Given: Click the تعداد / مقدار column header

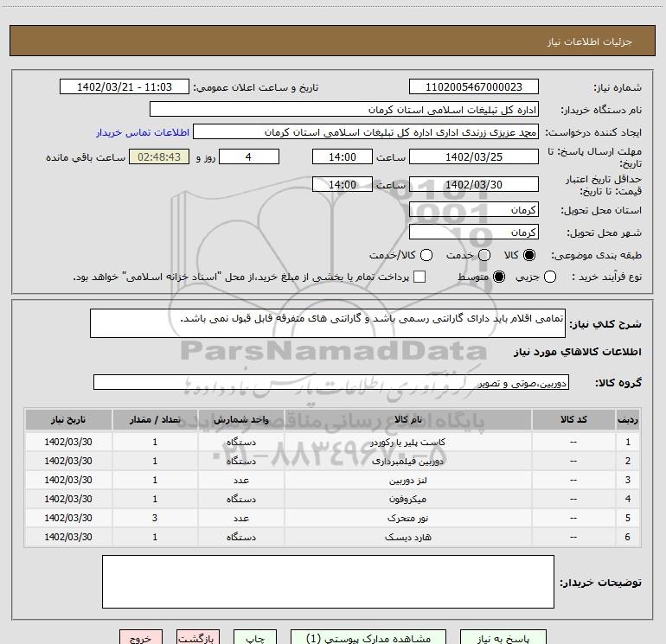Looking at the screenshot, I should [x=155, y=419].
